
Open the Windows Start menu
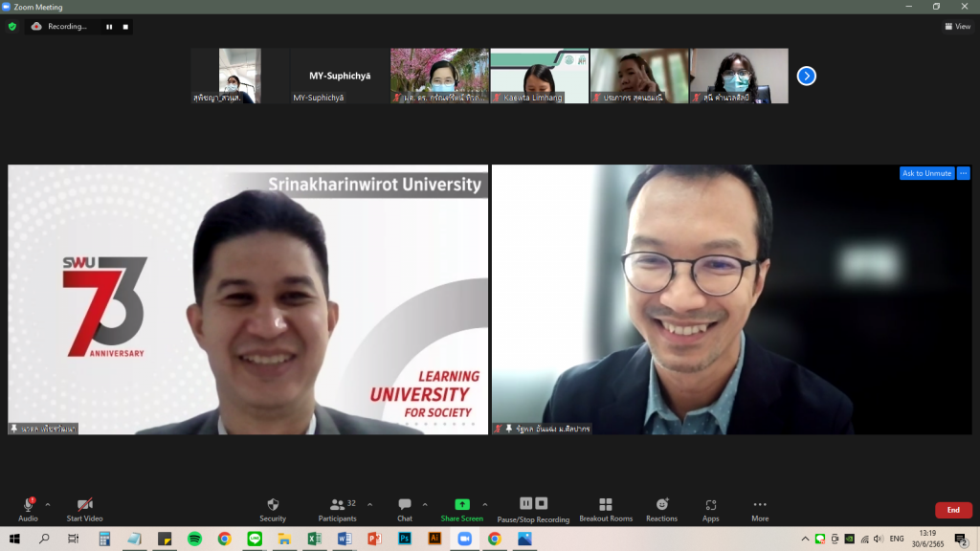click(x=14, y=539)
